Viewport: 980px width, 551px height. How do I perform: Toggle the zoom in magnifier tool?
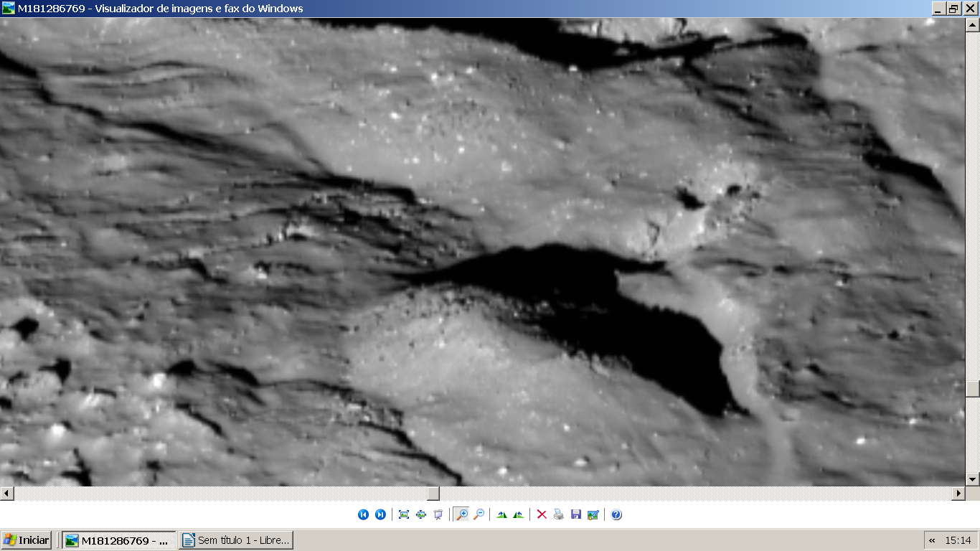click(461, 514)
